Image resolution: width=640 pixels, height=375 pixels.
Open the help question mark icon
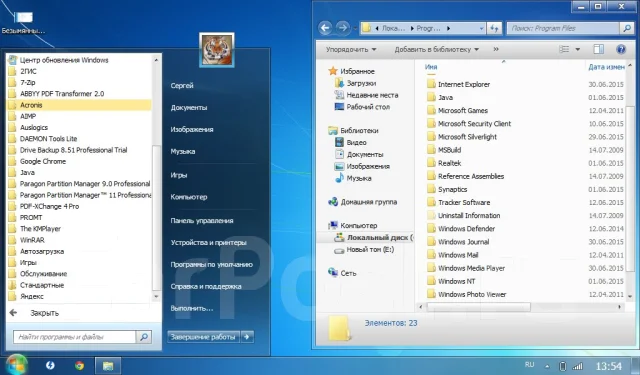tap(621, 49)
